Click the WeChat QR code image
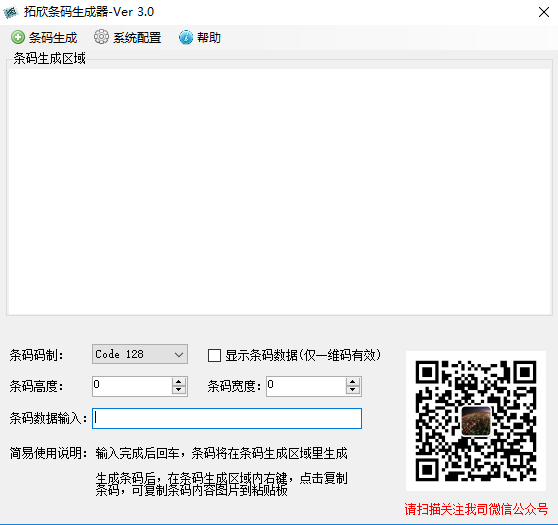Image resolution: width=558 pixels, height=525 pixels. point(476,421)
